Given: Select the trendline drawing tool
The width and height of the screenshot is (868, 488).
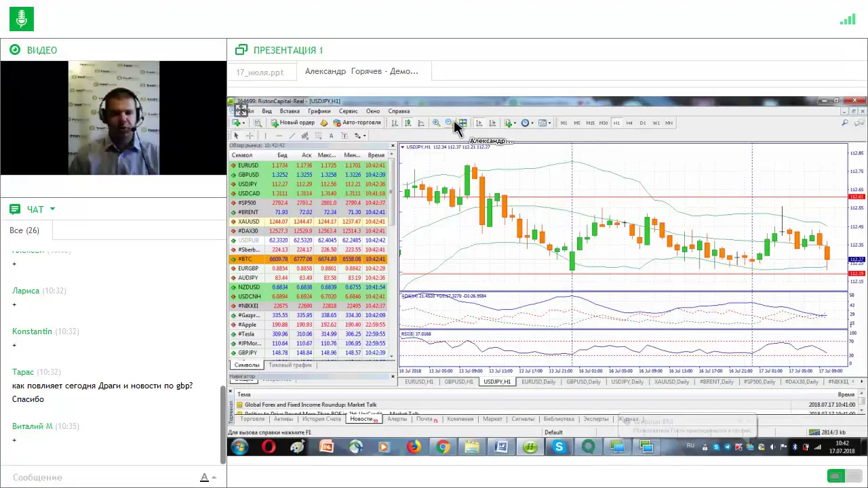Looking at the screenshot, I should 292,136.
